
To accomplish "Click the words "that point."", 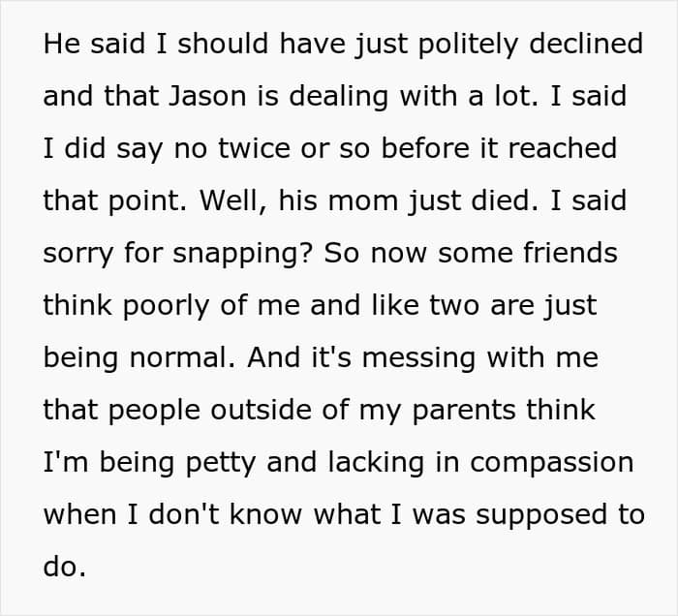I will tap(115, 201).
